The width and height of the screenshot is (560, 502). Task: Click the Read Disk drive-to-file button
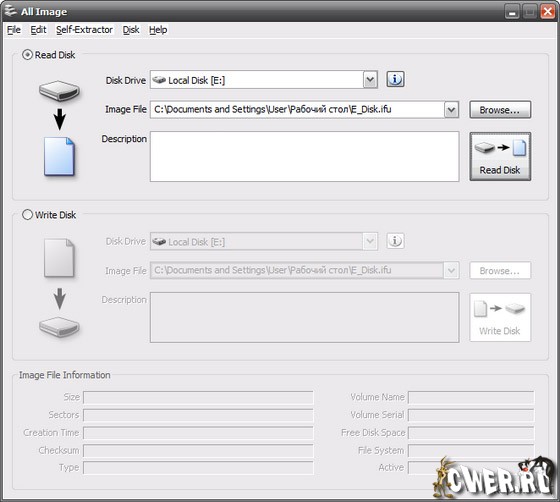(500, 157)
